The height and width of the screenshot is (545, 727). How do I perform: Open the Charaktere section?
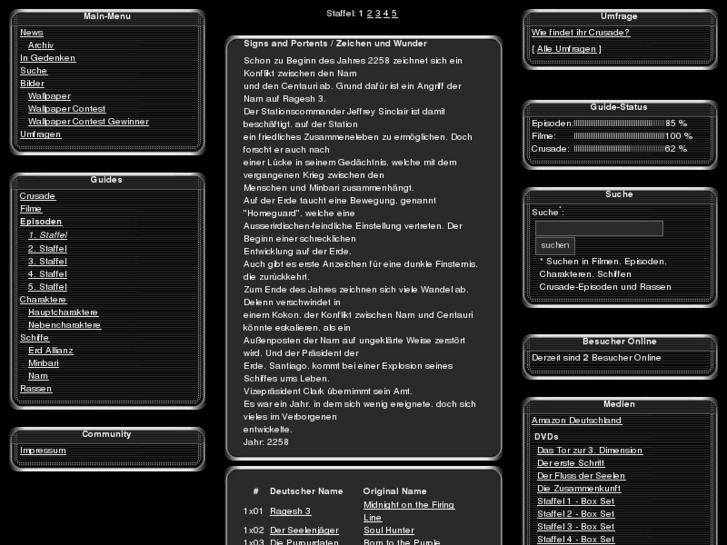43,300
